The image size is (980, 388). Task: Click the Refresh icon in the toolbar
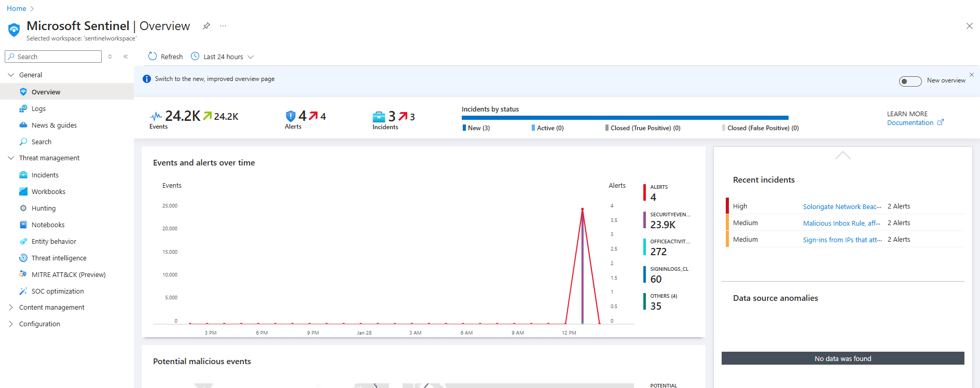tap(153, 56)
